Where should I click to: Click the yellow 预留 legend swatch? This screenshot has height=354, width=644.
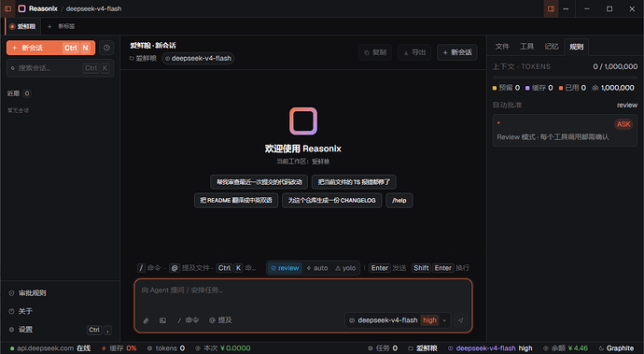click(495, 88)
